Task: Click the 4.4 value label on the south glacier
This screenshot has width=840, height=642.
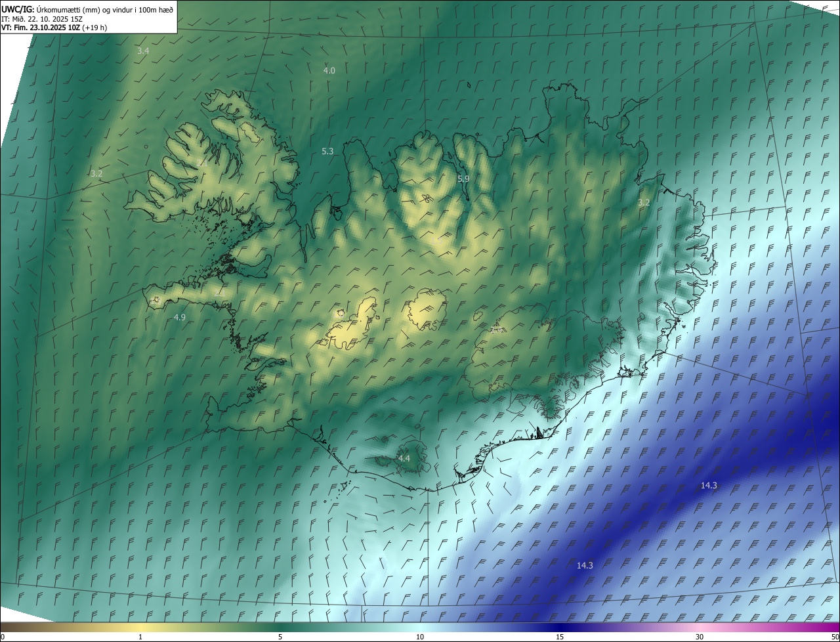Action: click(x=404, y=458)
